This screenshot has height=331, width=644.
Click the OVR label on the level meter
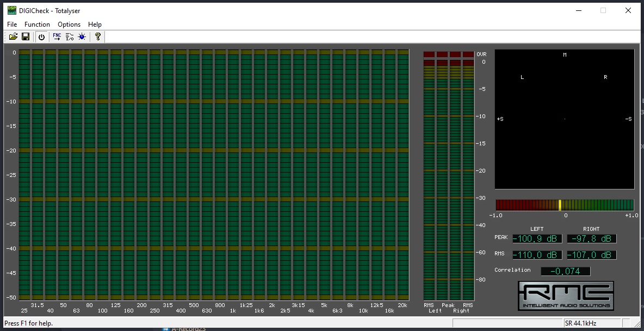click(x=481, y=54)
